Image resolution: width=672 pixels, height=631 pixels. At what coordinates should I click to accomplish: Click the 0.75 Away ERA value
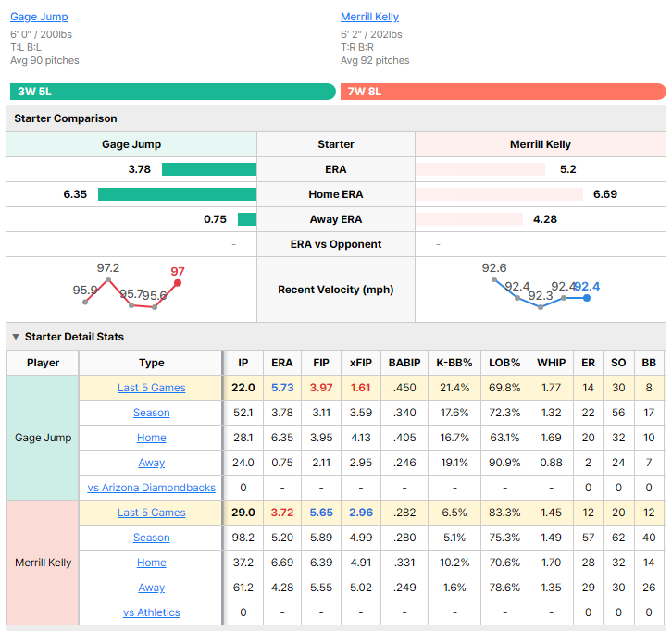(x=215, y=219)
